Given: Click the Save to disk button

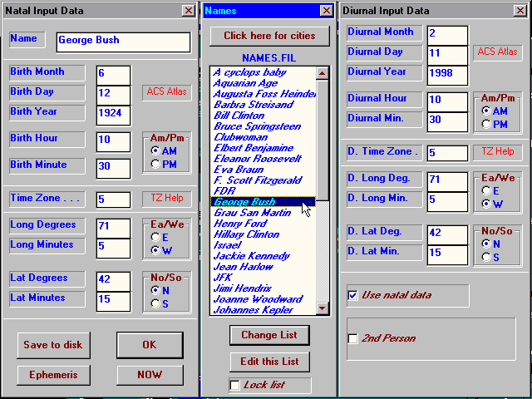Looking at the screenshot, I should pos(53,345).
